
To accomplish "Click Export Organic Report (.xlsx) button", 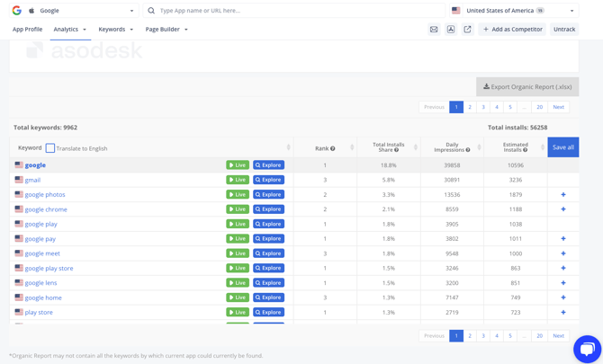I will 527,87.
